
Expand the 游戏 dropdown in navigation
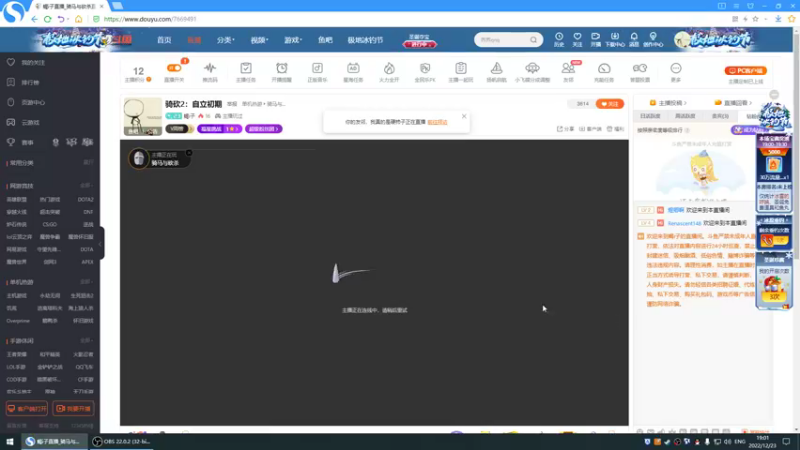293,40
